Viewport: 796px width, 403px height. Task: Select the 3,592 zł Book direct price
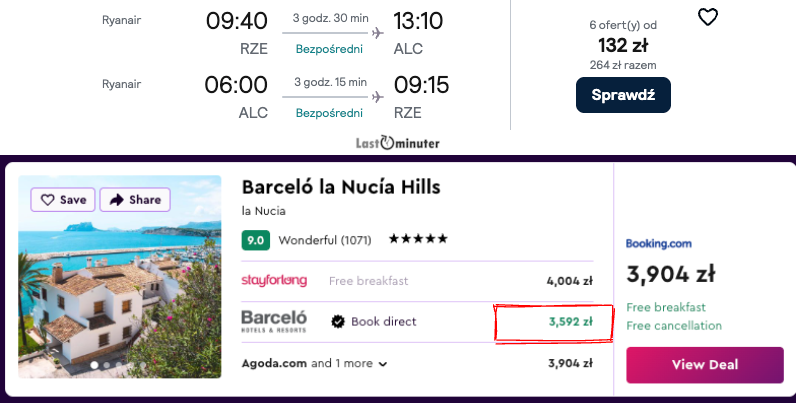click(x=570, y=322)
